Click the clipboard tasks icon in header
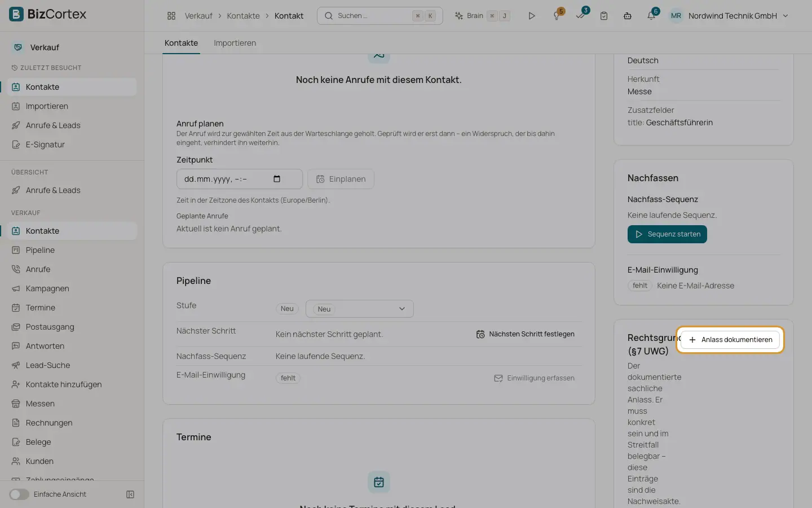Screen dimensions: 812x508 tap(604, 16)
